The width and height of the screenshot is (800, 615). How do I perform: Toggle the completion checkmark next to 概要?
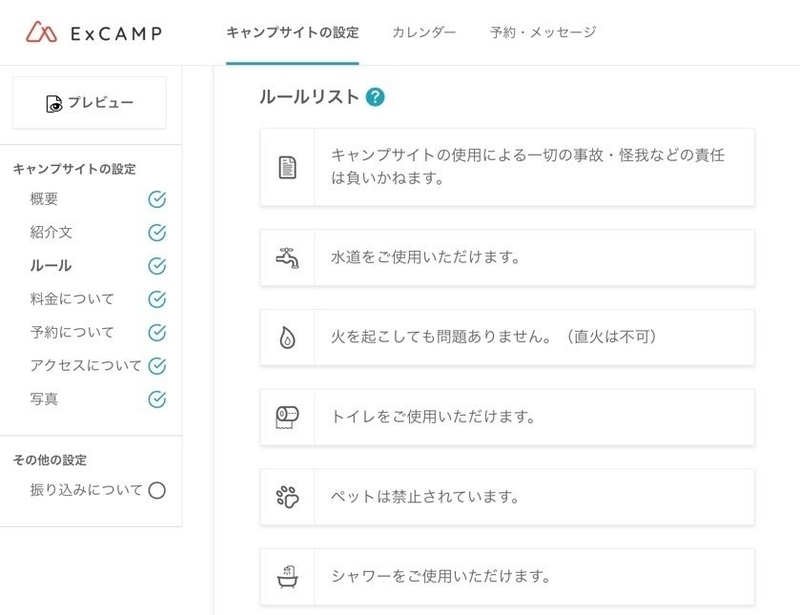click(x=155, y=200)
